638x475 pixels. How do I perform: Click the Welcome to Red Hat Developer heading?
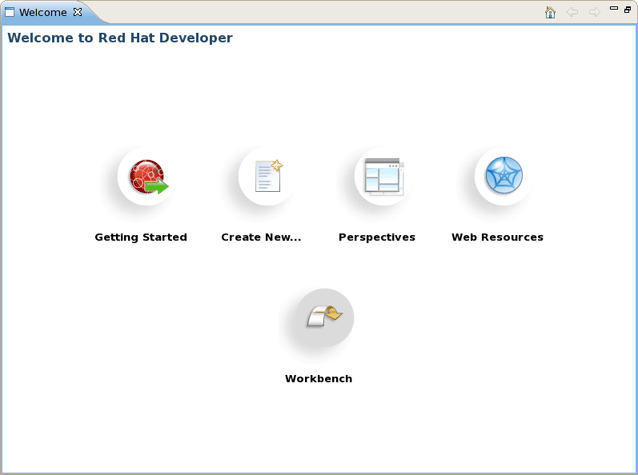[x=120, y=38]
